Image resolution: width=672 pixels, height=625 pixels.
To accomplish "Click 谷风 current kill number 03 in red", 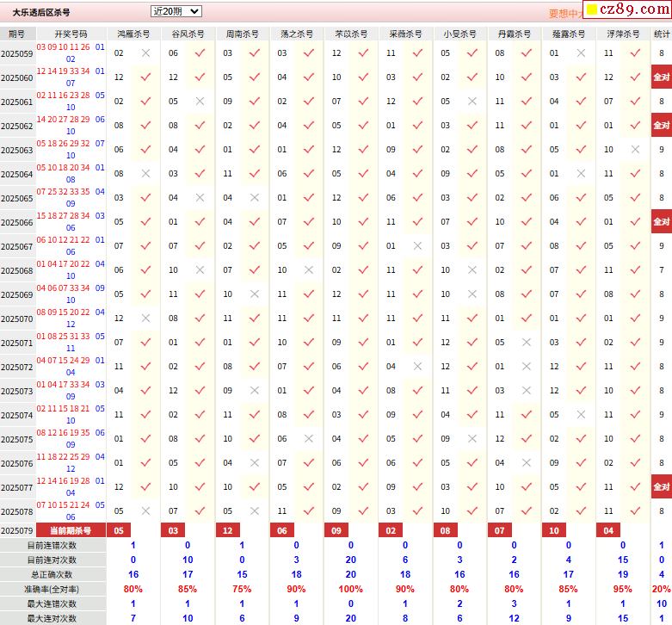I will point(173,530).
